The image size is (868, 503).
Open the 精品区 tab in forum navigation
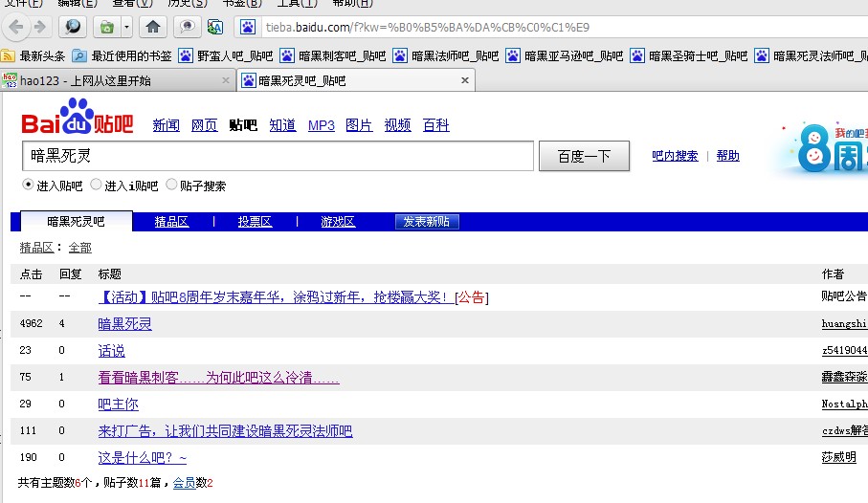[x=171, y=222]
